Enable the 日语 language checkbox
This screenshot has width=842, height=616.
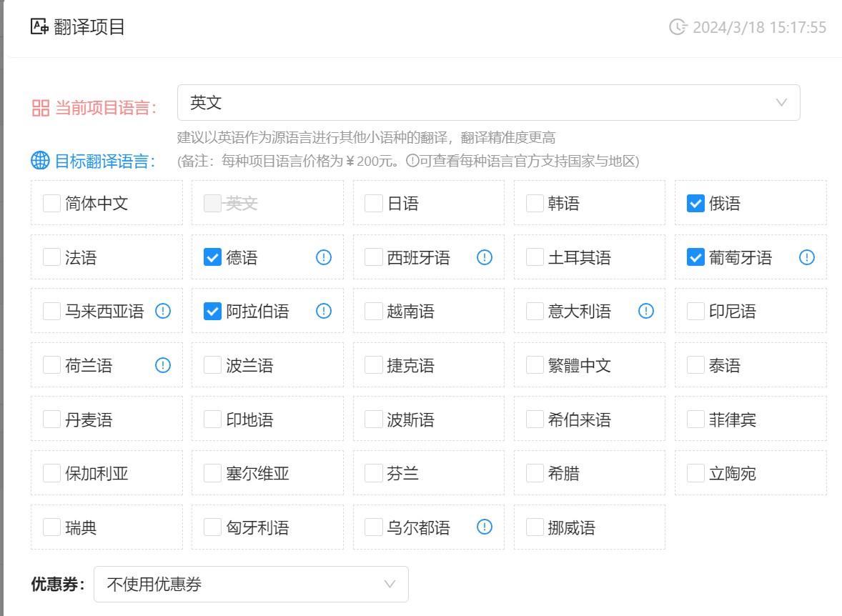pyautogui.click(x=373, y=204)
